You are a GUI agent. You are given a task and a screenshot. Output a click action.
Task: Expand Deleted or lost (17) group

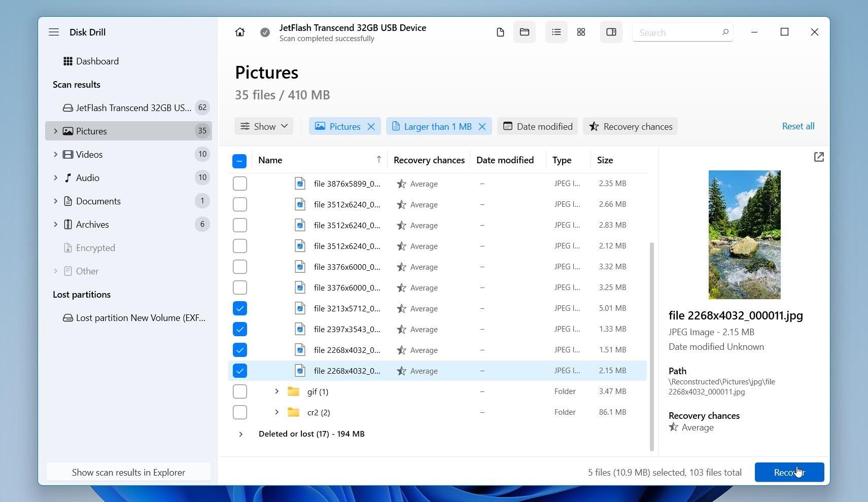click(240, 434)
